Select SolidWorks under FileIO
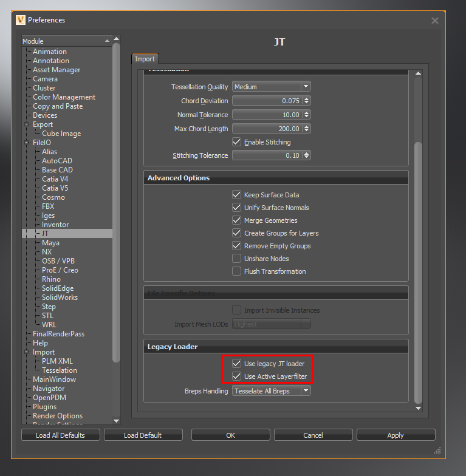This screenshot has height=476, width=466. pyautogui.click(x=60, y=297)
